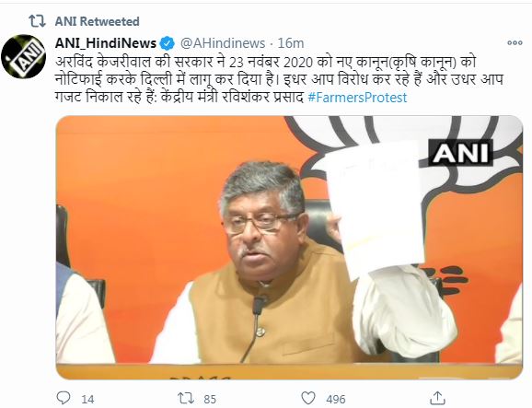Click the retweet icon beside ANI Retweeted
The height and width of the screenshot is (408, 532).
tap(37, 21)
